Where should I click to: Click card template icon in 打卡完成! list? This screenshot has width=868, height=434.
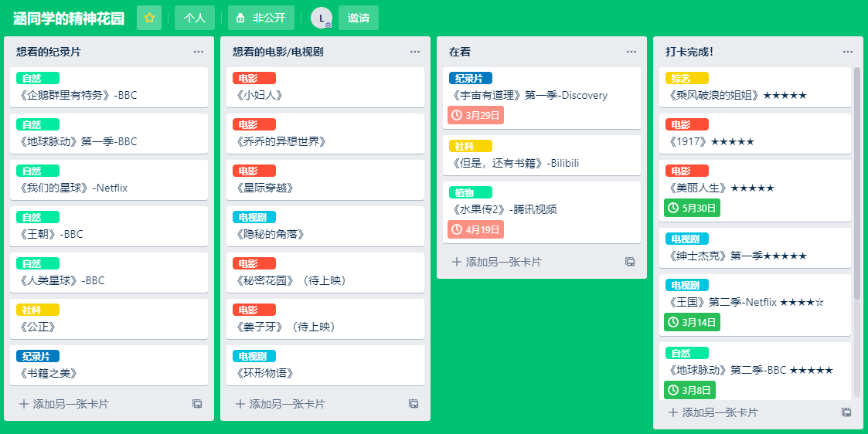pos(846,412)
